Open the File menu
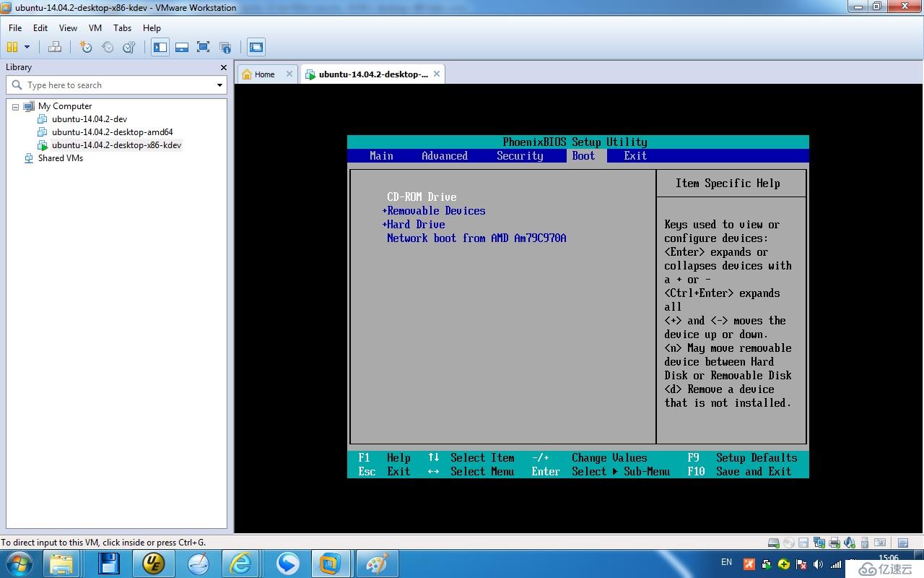 (15, 27)
